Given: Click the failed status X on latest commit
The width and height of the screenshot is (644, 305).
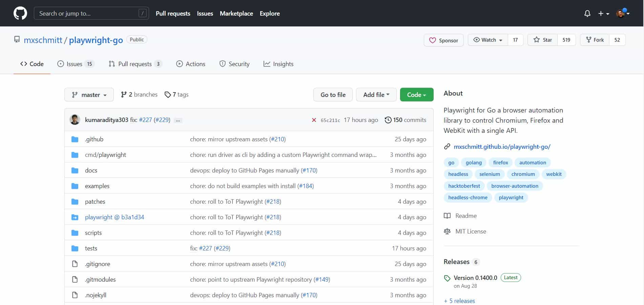Looking at the screenshot, I should [314, 120].
